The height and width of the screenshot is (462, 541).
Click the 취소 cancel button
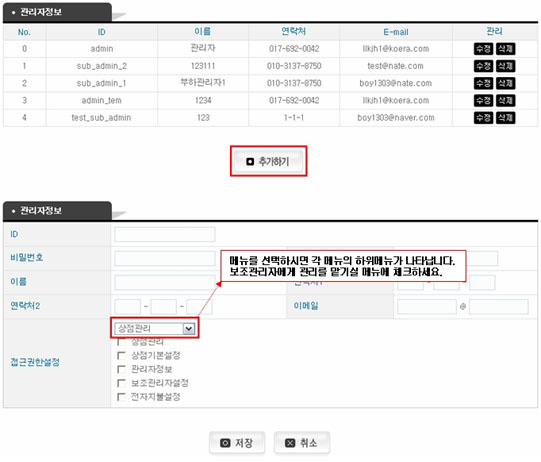[x=302, y=443]
